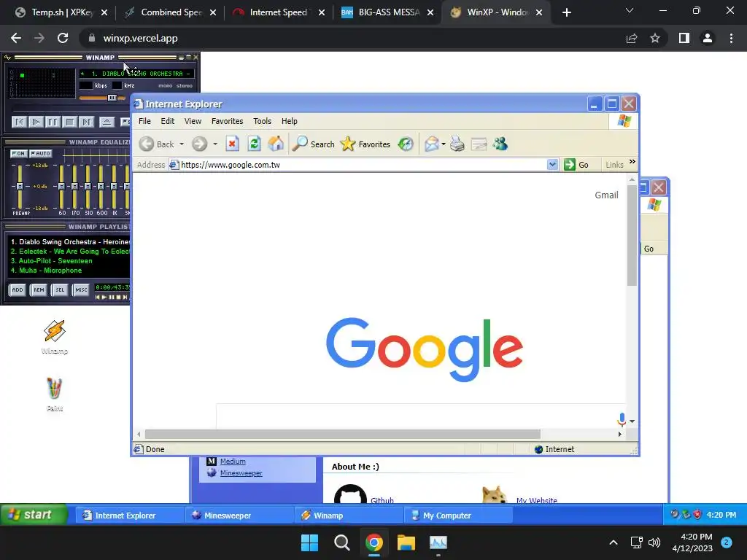Viewport: 747px width, 560px height.
Task: Click the IE horizontal scrollbar thumb
Action: 343,435
